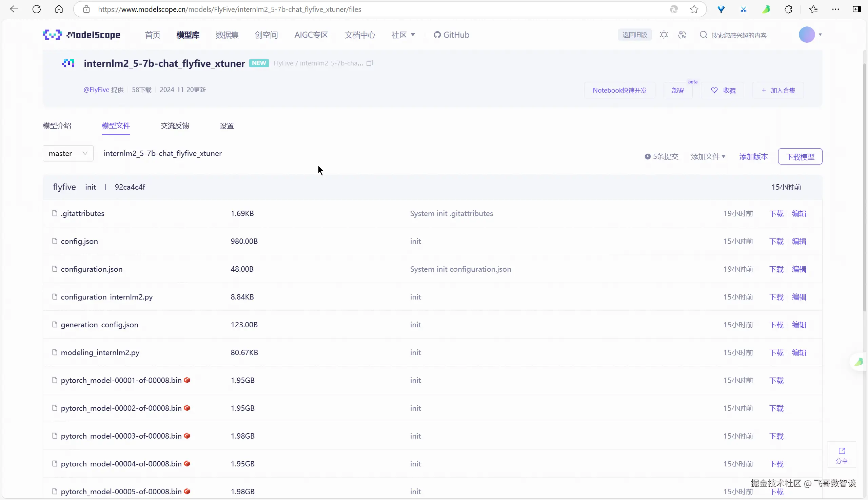This screenshot has width=868, height=500.
Task: Expand the 社区 menu
Action: click(403, 35)
